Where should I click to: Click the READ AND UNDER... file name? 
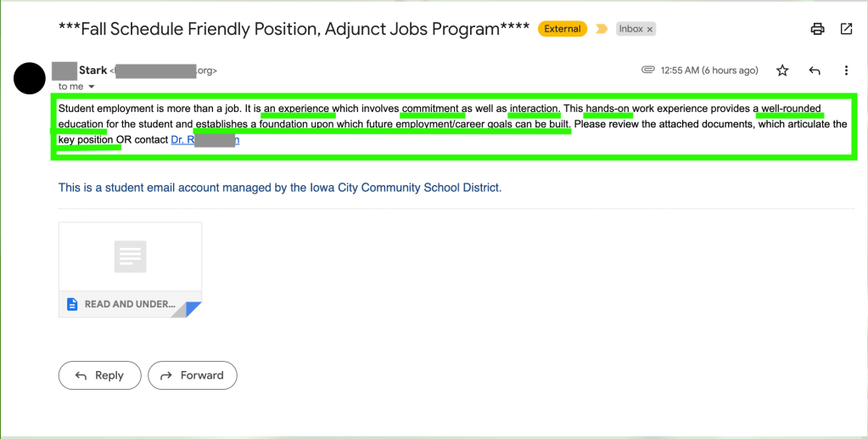(130, 304)
